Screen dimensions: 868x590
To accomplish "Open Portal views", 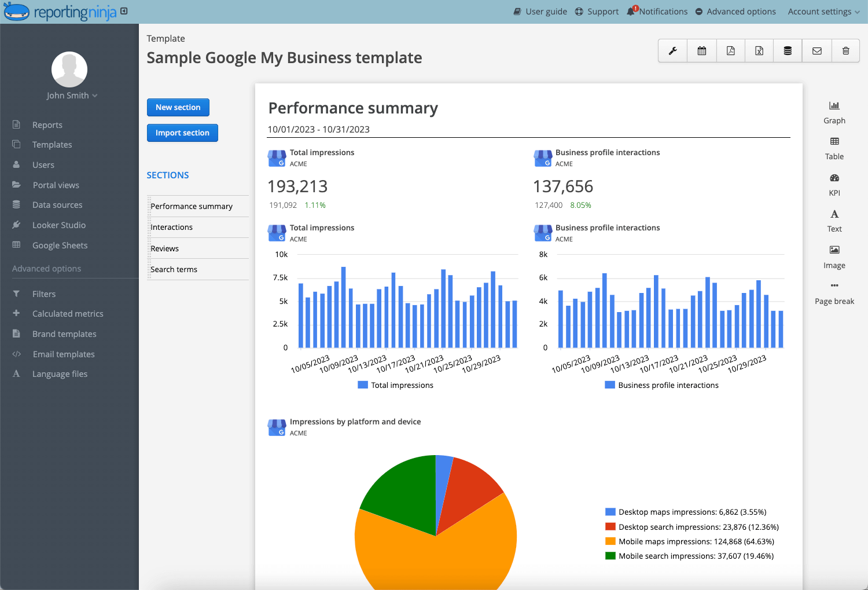I will [x=56, y=185].
